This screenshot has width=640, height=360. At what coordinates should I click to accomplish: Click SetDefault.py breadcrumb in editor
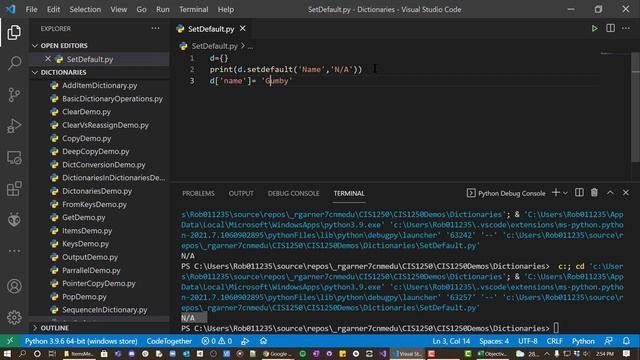214,46
